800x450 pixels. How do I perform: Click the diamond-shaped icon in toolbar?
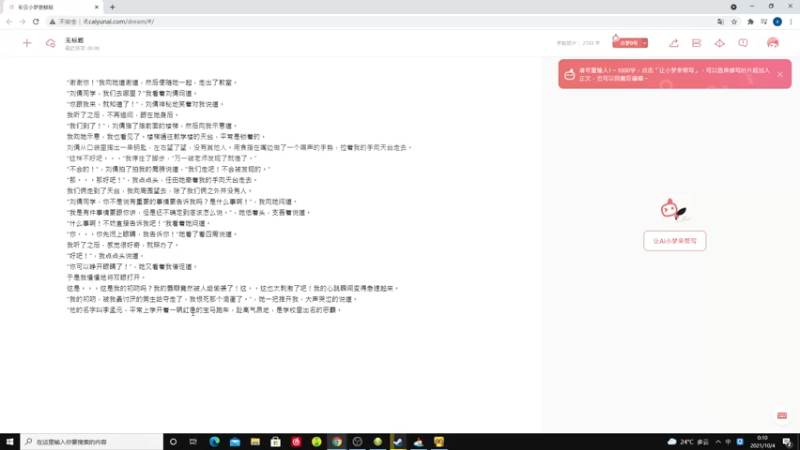[x=719, y=43]
